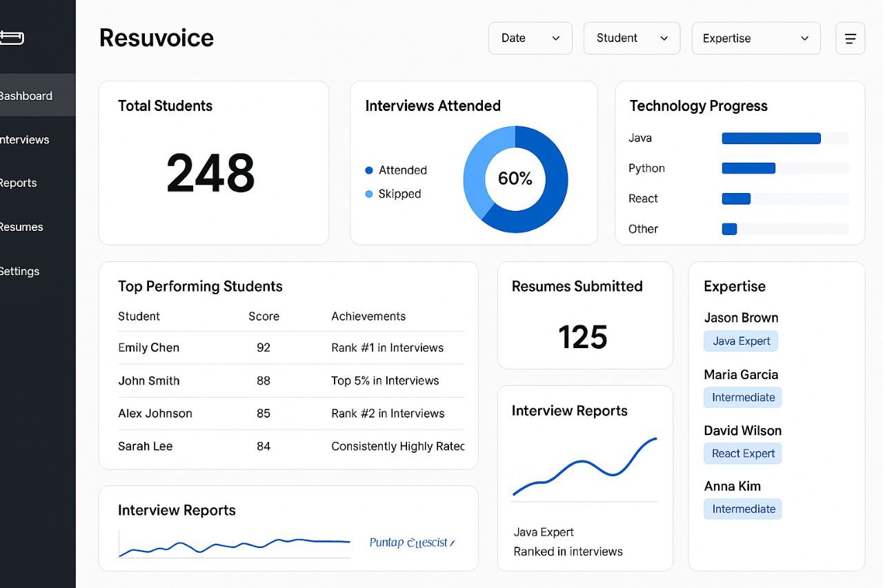Open the Resumes sidebar item
This screenshot has height=588, width=883.
pyautogui.click(x=22, y=227)
